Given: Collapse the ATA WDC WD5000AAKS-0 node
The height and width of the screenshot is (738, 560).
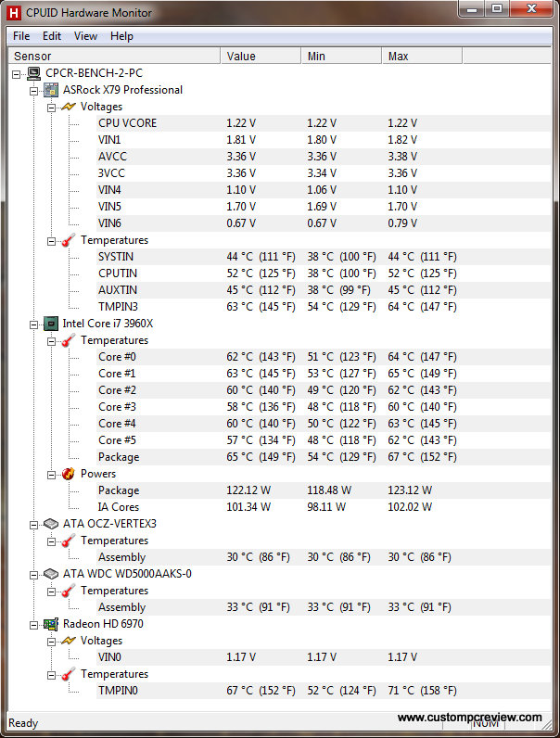Looking at the screenshot, I should [34, 575].
